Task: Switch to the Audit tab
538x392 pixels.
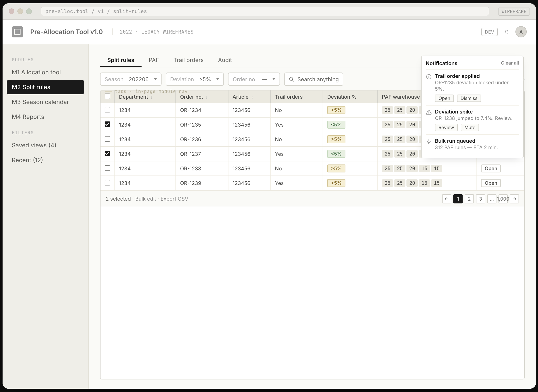Action: point(225,60)
